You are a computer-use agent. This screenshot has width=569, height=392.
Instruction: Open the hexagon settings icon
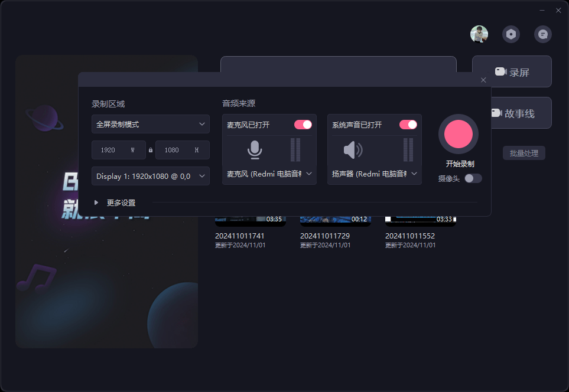pyautogui.click(x=511, y=34)
